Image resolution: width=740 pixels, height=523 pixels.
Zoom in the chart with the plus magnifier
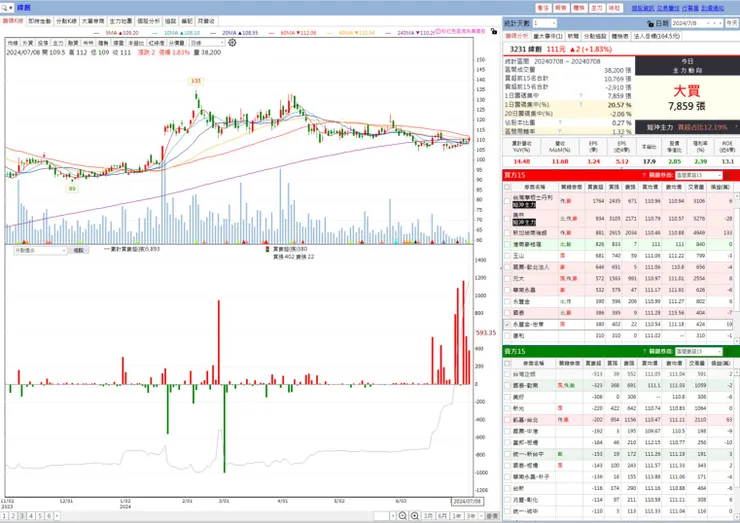[414, 516]
